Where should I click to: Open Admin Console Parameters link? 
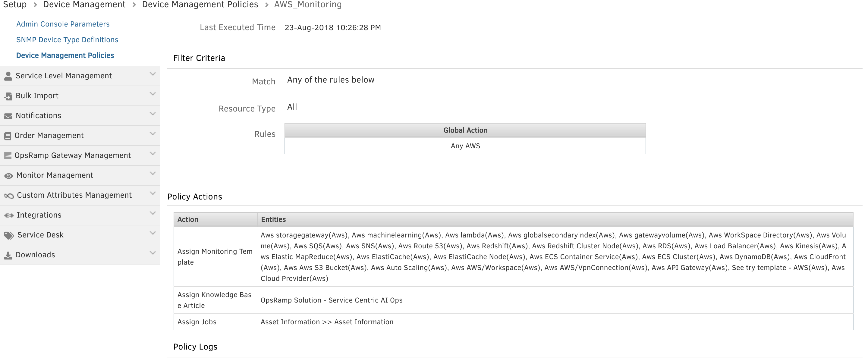63,24
